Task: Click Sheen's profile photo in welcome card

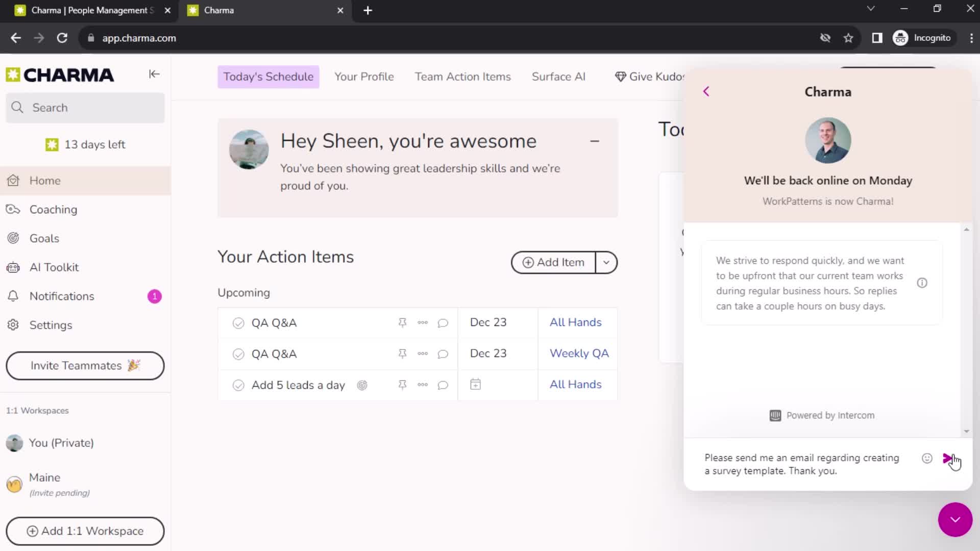Action: click(249, 149)
